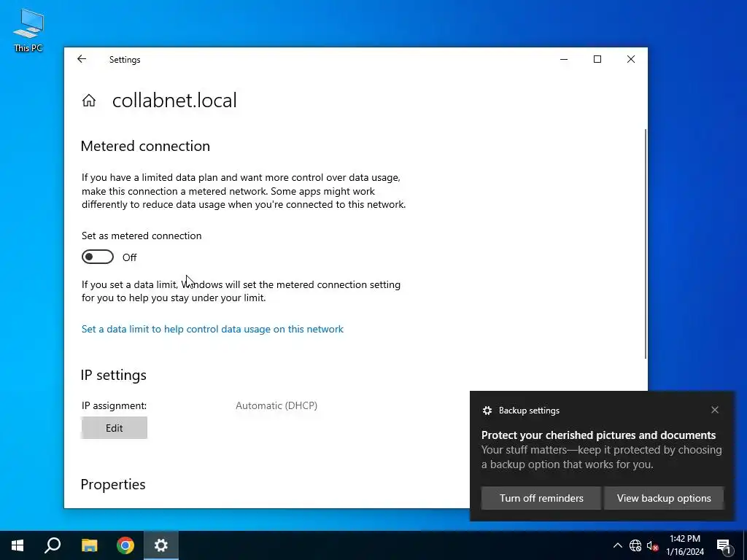Viewport: 747px width, 560px height.
Task: Edit the IP assignment settings
Action: click(x=115, y=428)
